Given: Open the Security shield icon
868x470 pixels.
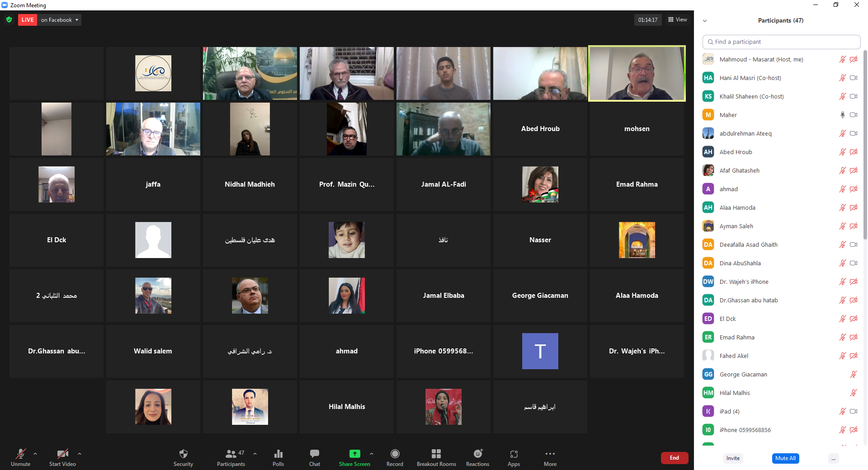Looking at the screenshot, I should 183,454.
